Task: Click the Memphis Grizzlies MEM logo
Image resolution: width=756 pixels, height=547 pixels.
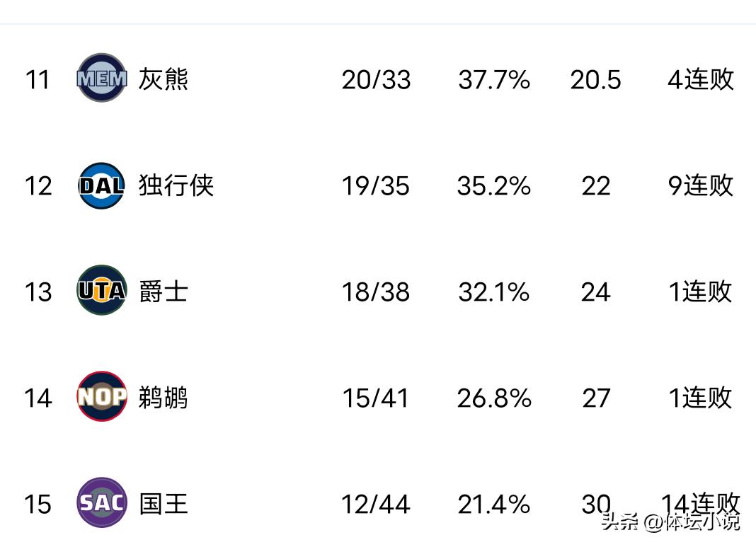Action: click(x=101, y=78)
